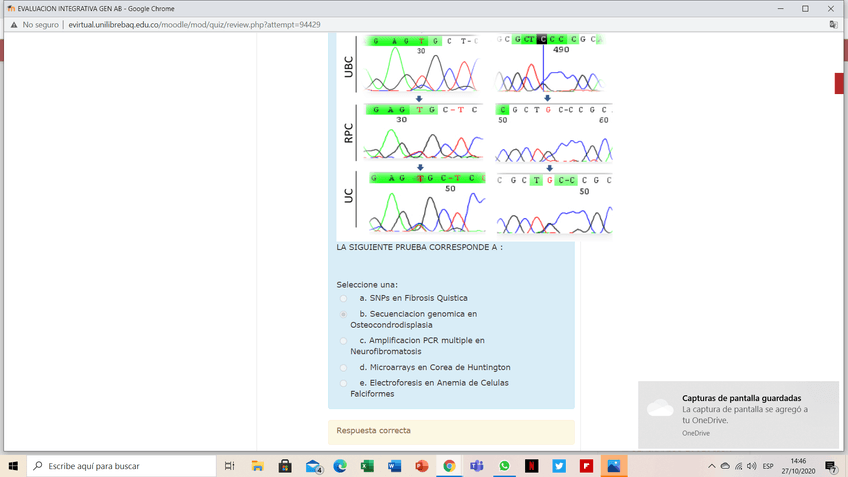Open Excel from the taskbar

367,466
